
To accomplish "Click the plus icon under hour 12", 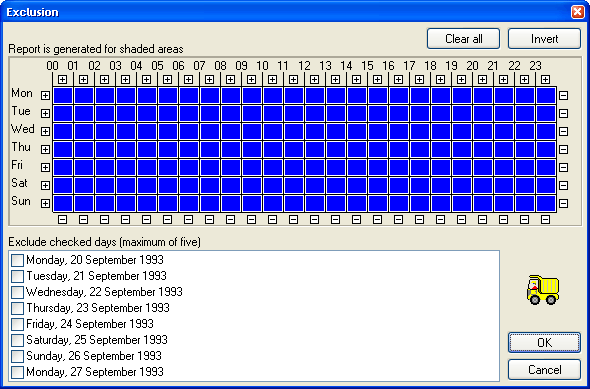I will [315, 79].
